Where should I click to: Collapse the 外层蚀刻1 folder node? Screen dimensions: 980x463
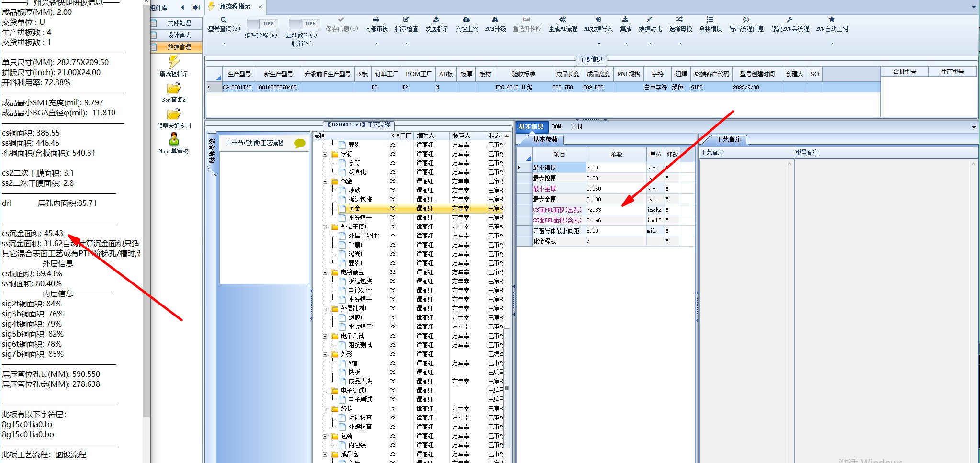(x=325, y=309)
